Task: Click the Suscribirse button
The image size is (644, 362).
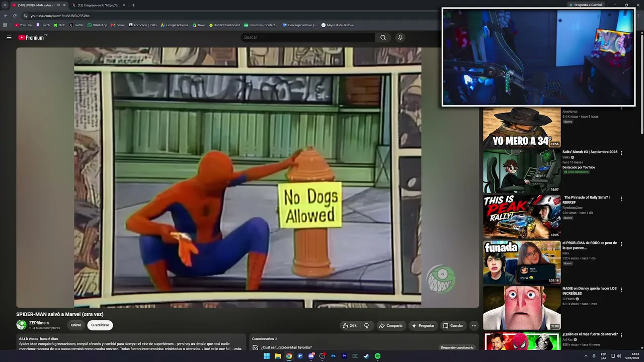Action: click(x=100, y=325)
